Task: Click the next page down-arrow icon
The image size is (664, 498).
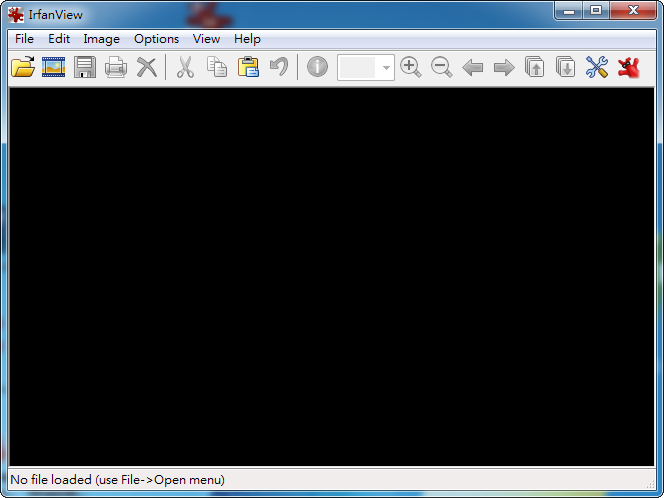Action: [566, 67]
